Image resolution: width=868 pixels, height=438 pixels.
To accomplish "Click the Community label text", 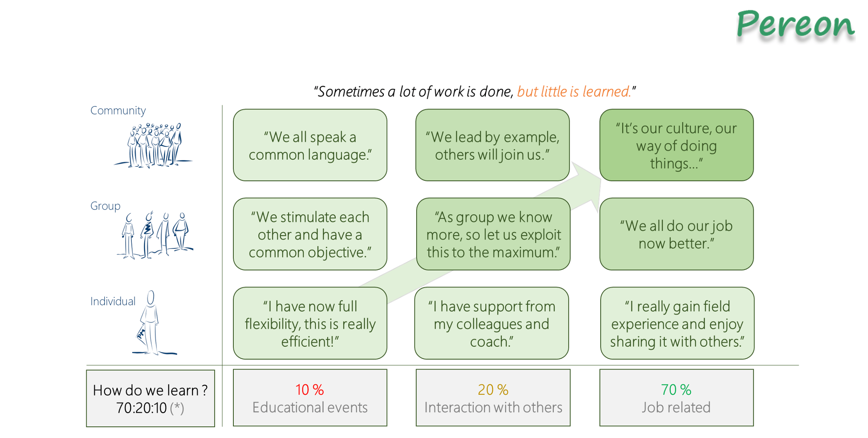I will tap(118, 111).
